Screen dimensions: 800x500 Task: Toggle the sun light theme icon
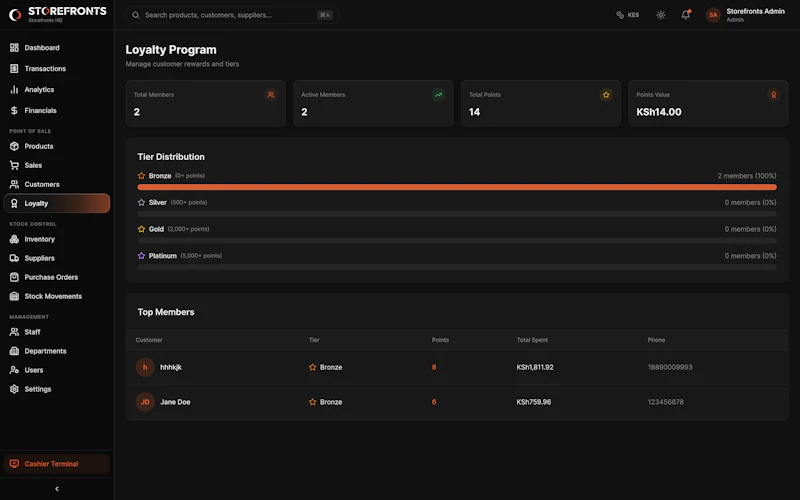point(661,15)
